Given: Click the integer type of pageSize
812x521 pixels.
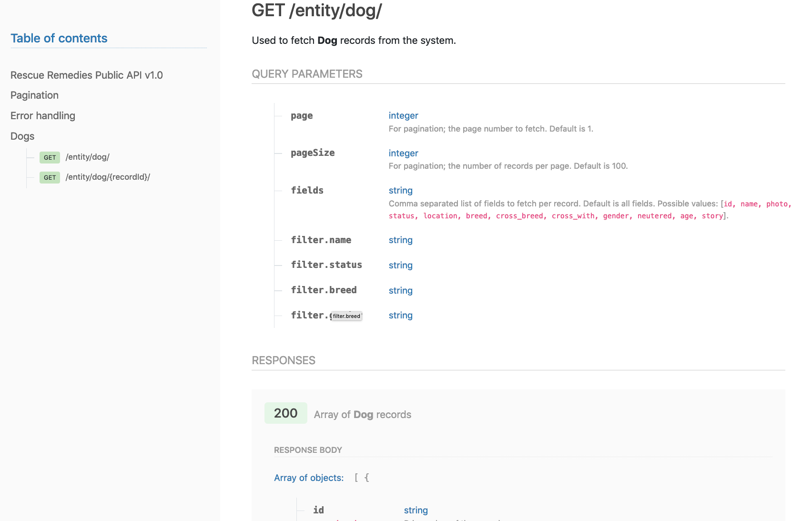Looking at the screenshot, I should point(403,153).
